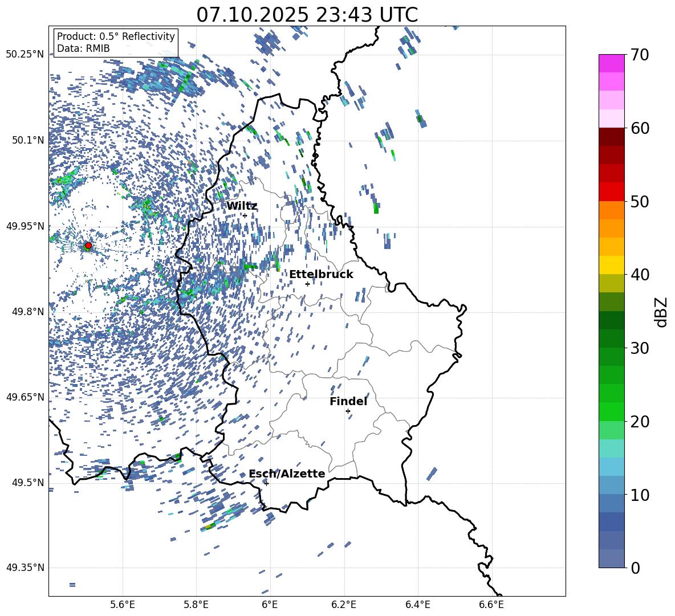Viewport: 675px width, 616px height.
Task: Click the red radar site marker
Action: (x=88, y=245)
